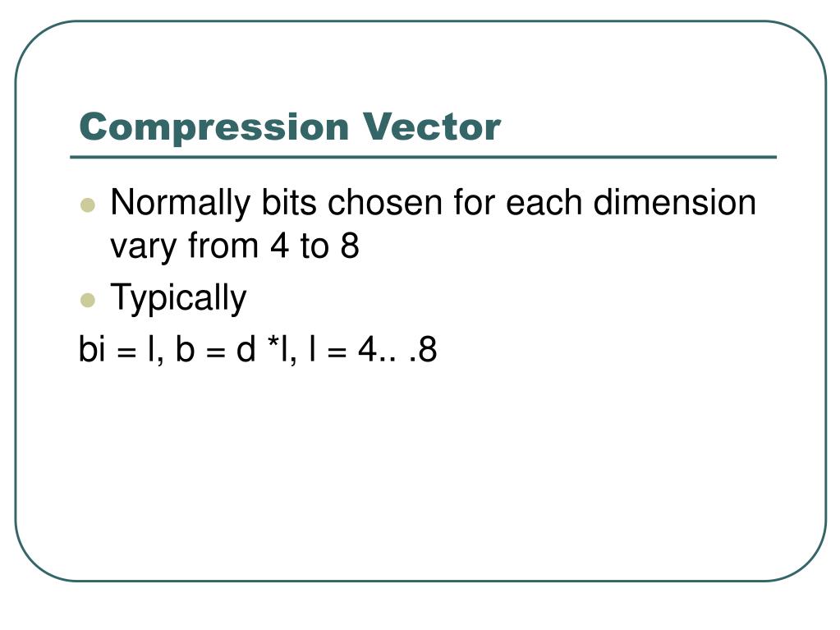Click the word "for" in first bullet
840x630 pixels.
tap(474, 203)
